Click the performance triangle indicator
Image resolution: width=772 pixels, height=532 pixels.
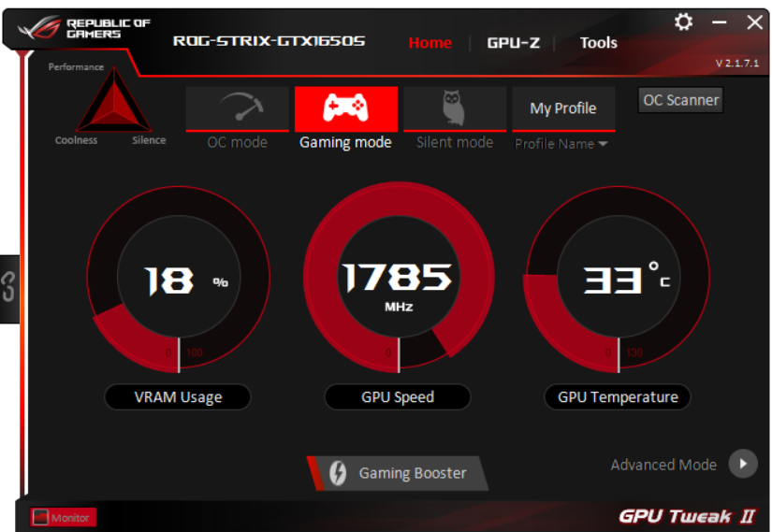[x=114, y=100]
